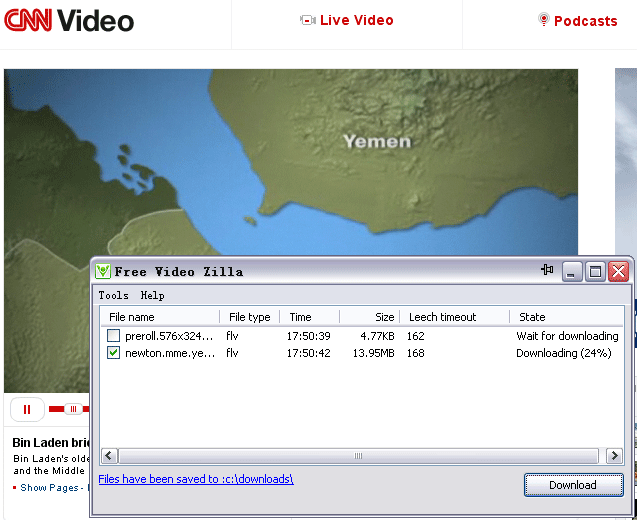Click the horizontal scrollbar thumb

click(x=358, y=455)
